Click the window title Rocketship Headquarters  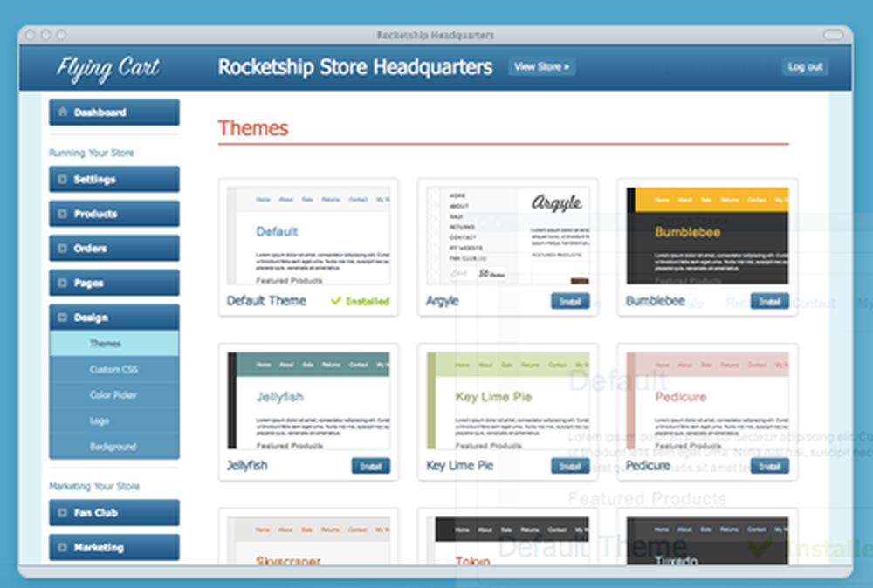coord(436,35)
